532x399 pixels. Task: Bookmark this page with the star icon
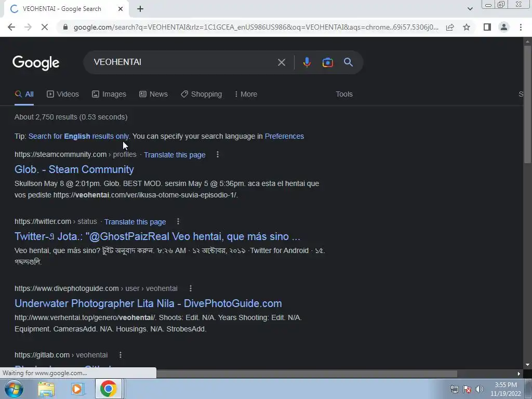pyautogui.click(x=467, y=27)
